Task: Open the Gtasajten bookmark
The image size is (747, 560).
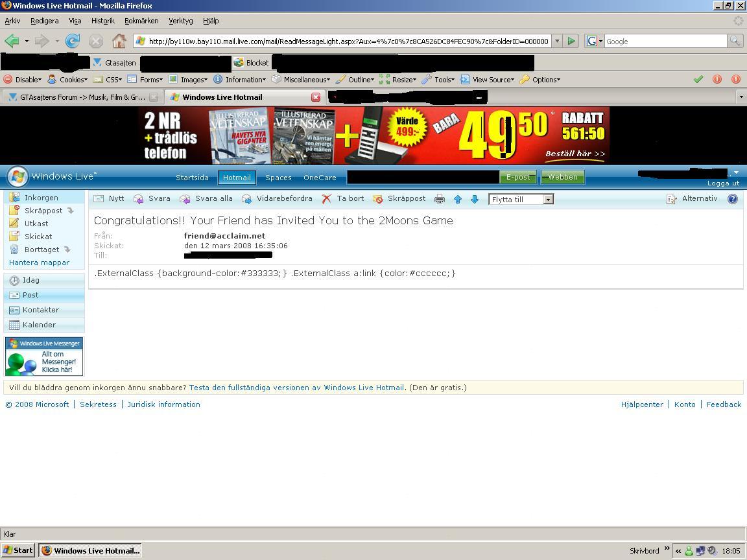Action: (x=114, y=62)
